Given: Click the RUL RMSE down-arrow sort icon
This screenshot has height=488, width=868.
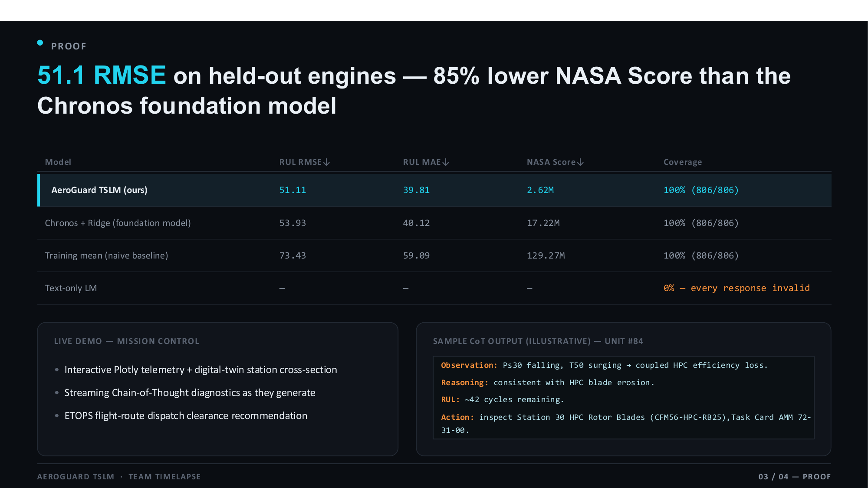Looking at the screenshot, I should coord(327,162).
